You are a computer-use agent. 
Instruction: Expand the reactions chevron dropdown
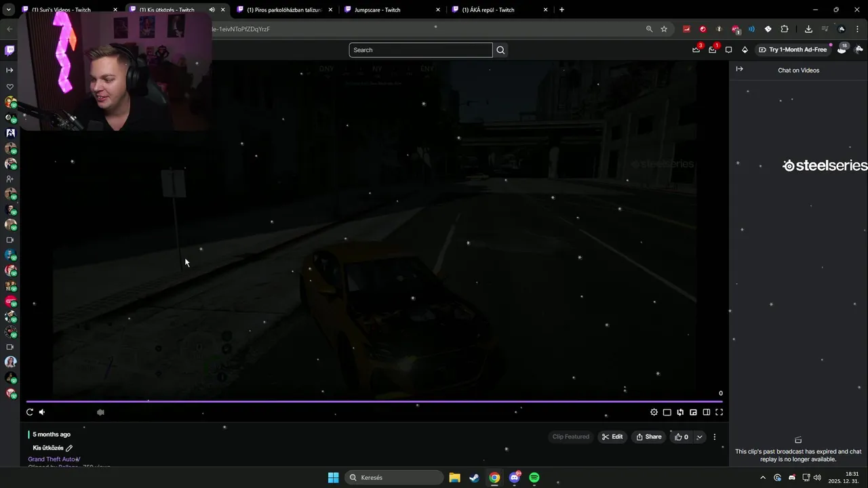coord(699,437)
